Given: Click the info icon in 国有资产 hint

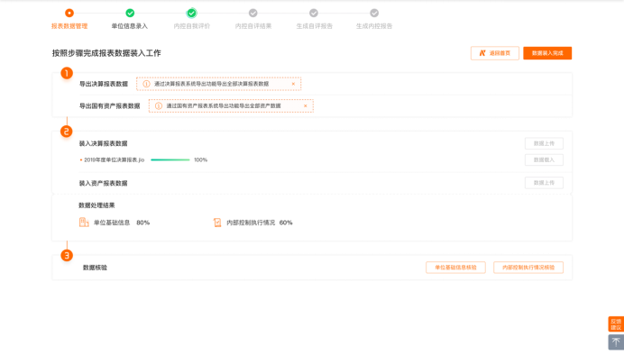Looking at the screenshot, I should pyautogui.click(x=159, y=106).
